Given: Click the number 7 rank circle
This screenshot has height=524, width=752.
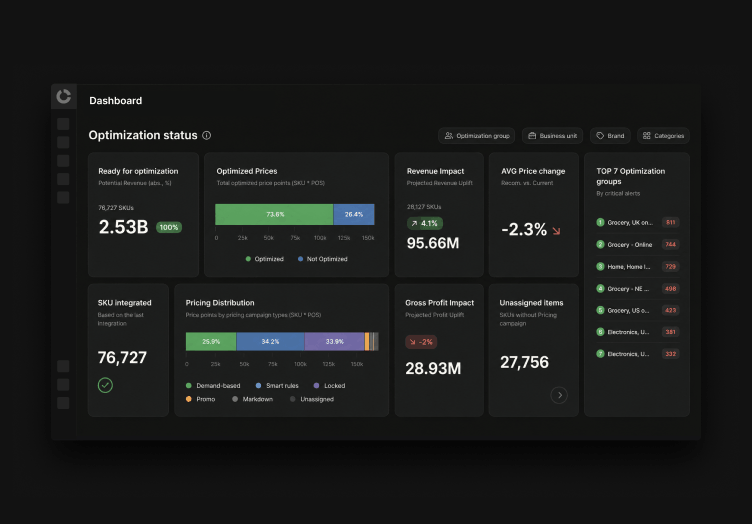Looking at the screenshot, I should pyautogui.click(x=600, y=354).
